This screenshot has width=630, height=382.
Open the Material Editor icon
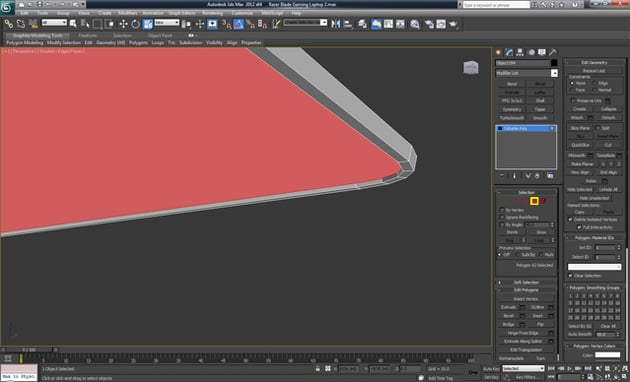click(x=415, y=24)
